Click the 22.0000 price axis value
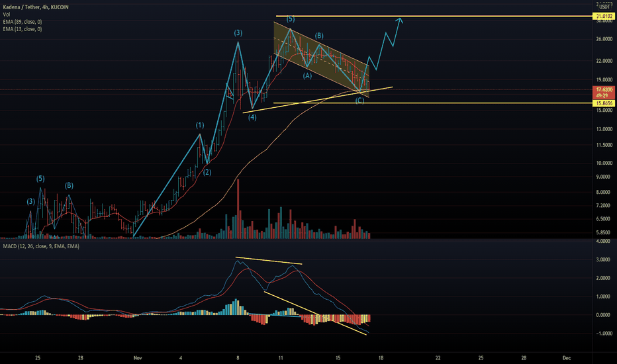 (604, 61)
